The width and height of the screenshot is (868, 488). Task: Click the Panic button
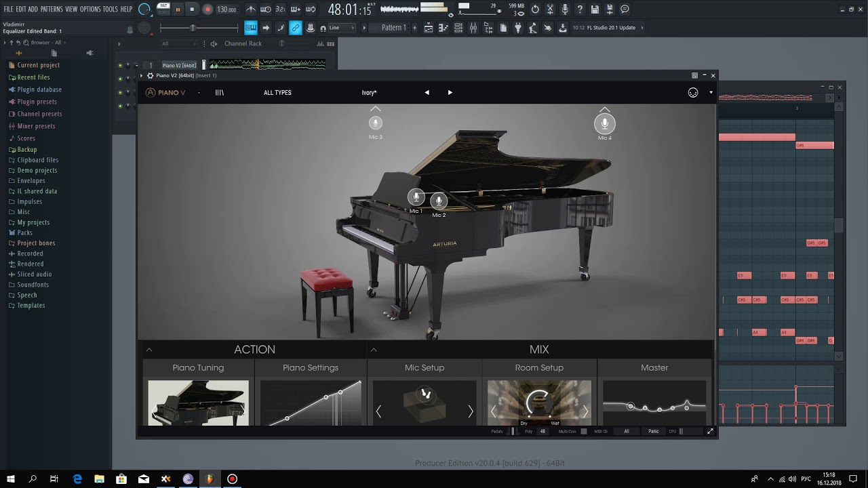point(653,431)
